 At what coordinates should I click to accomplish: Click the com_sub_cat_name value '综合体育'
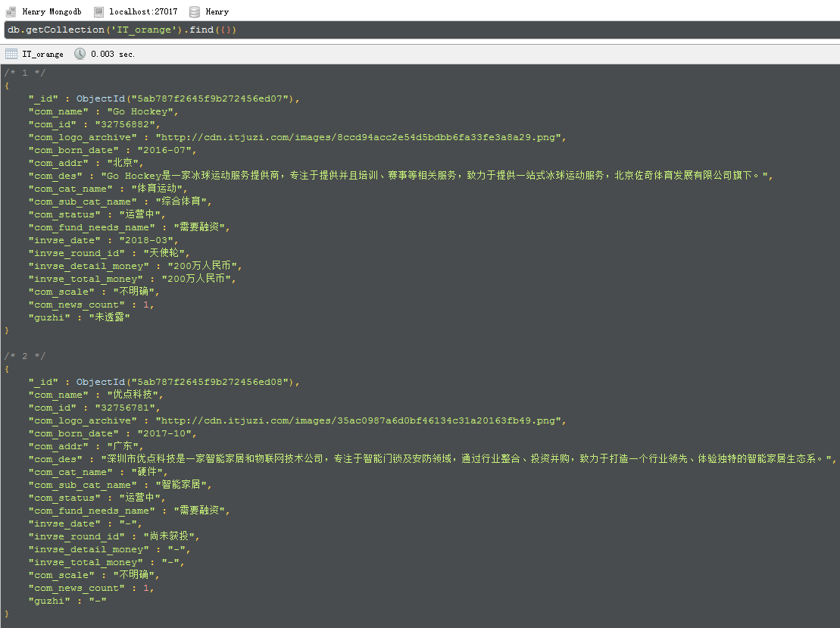pos(181,202)
